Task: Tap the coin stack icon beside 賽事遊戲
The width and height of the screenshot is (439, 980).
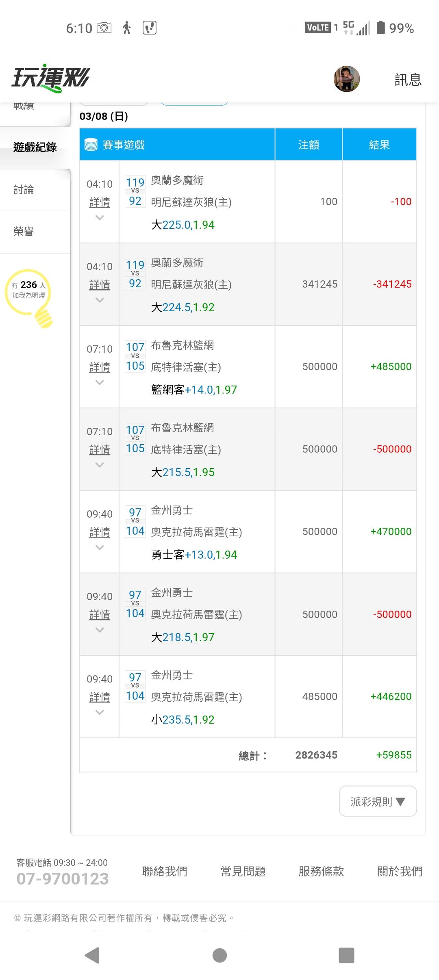Action: [x=91, y=145]
